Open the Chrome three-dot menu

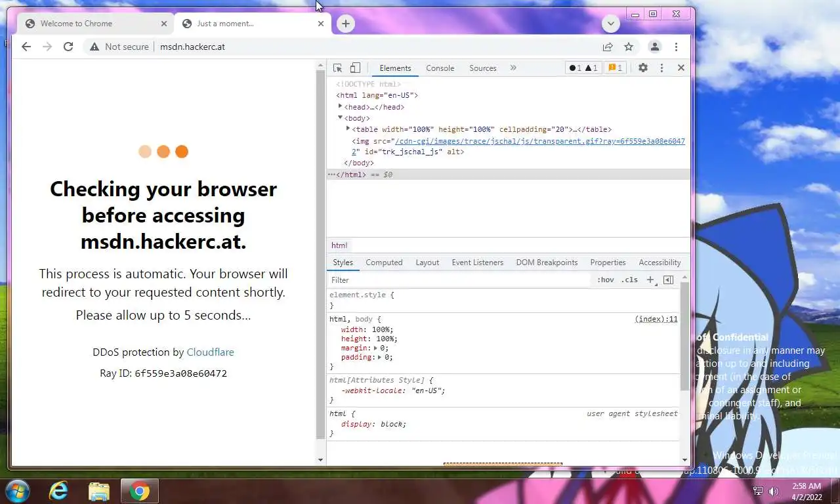[x=676, y=47]
